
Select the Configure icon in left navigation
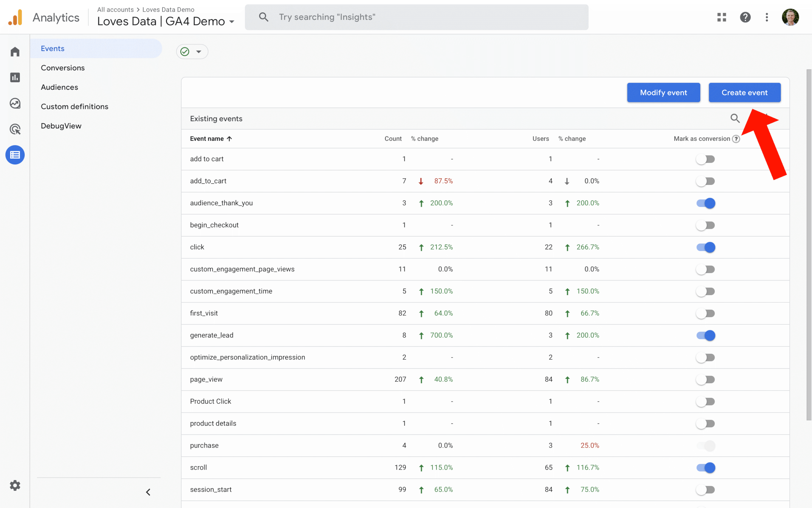15,155
